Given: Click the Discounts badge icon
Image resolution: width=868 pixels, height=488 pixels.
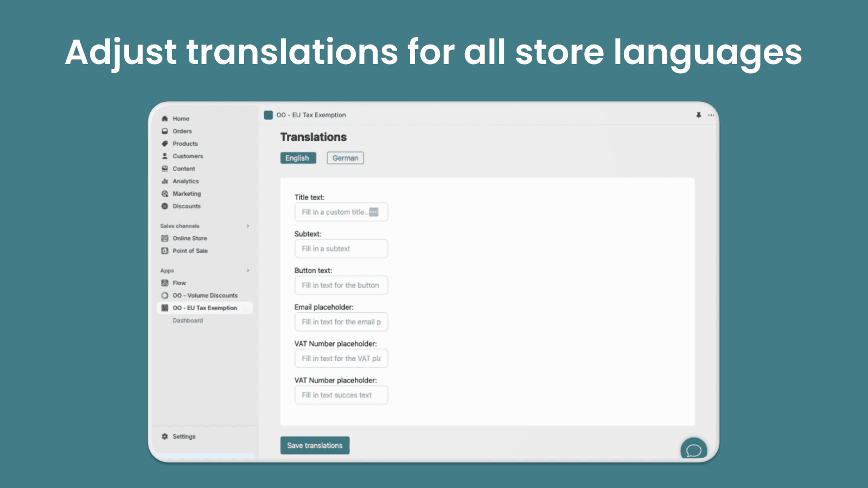Looking at the screenshot, I should pyautogui.click(x=165, y=206).
